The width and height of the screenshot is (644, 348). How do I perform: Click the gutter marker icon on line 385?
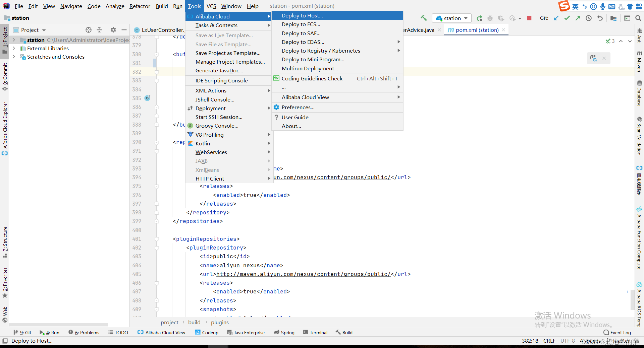coord(147,98)
